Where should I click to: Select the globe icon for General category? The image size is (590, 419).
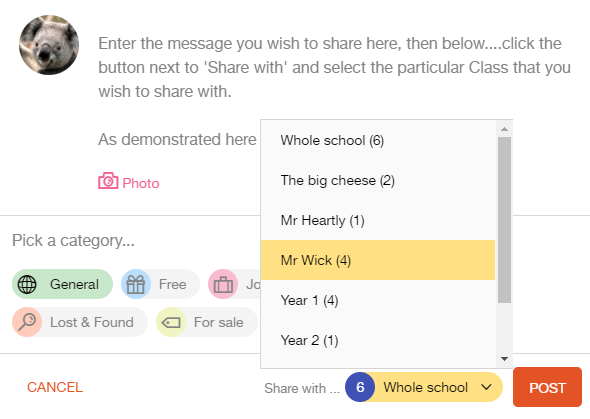[27, 284]
